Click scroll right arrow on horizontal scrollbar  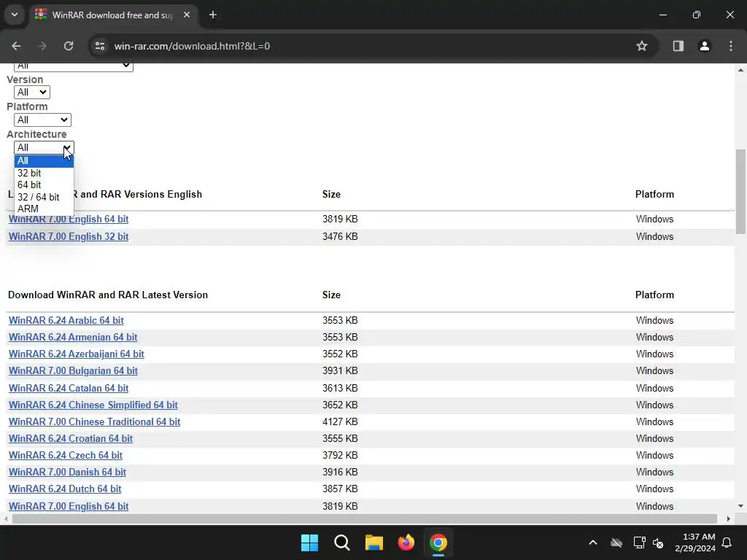point(729,518)
